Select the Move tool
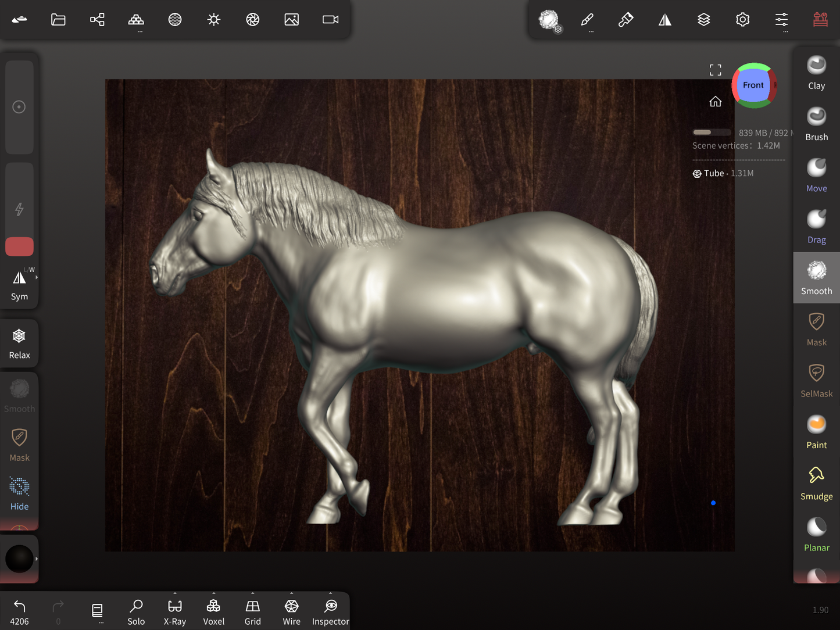This screenshot has height=630, width=840. (x=816, y=175)
